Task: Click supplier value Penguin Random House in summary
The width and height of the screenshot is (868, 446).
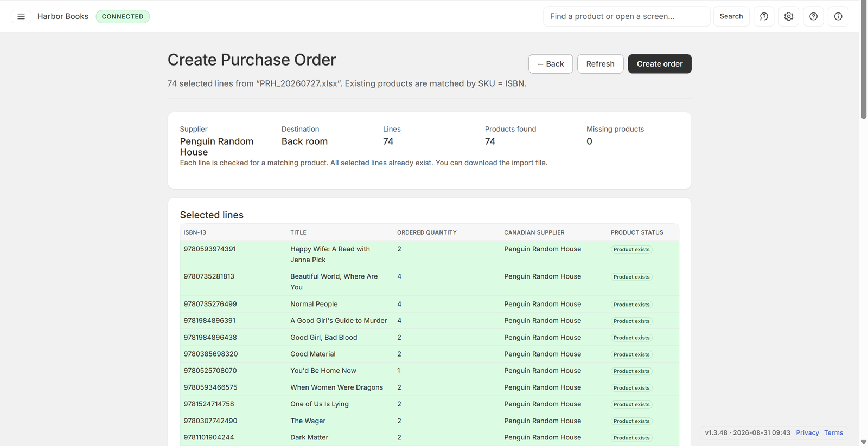Action: (216, 147)
